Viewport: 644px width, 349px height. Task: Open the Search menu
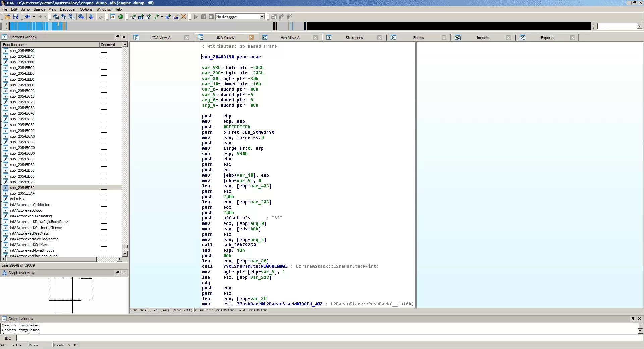pyautogui.click(x=39, y=9)
